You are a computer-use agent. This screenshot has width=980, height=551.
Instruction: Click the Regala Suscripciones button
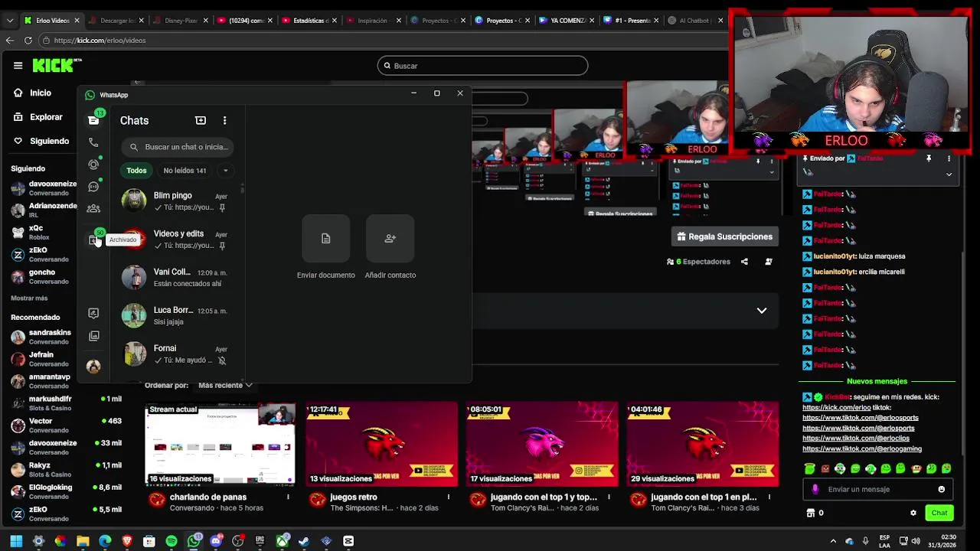(725, 236)
